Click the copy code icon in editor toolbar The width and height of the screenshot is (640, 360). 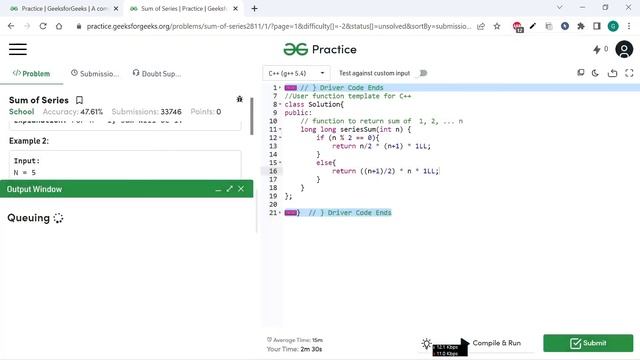pyautogui.click(x=580, y=73)
